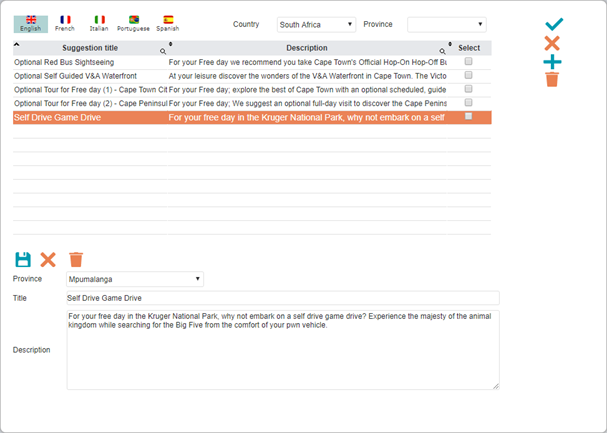Check Self Drive Game Drive checkbox
Image resolution: width=607 pixels, height=433 pixels.
click(x=468, y=116)
